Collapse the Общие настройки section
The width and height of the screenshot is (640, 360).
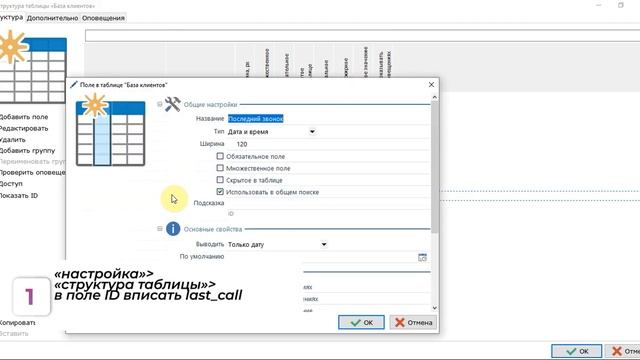[x=160, y=104]
